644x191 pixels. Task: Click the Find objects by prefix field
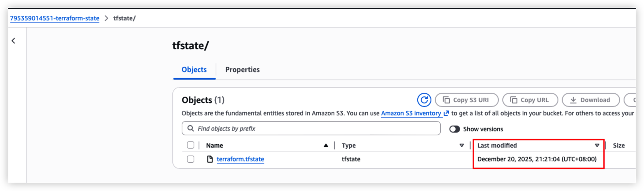315,129
